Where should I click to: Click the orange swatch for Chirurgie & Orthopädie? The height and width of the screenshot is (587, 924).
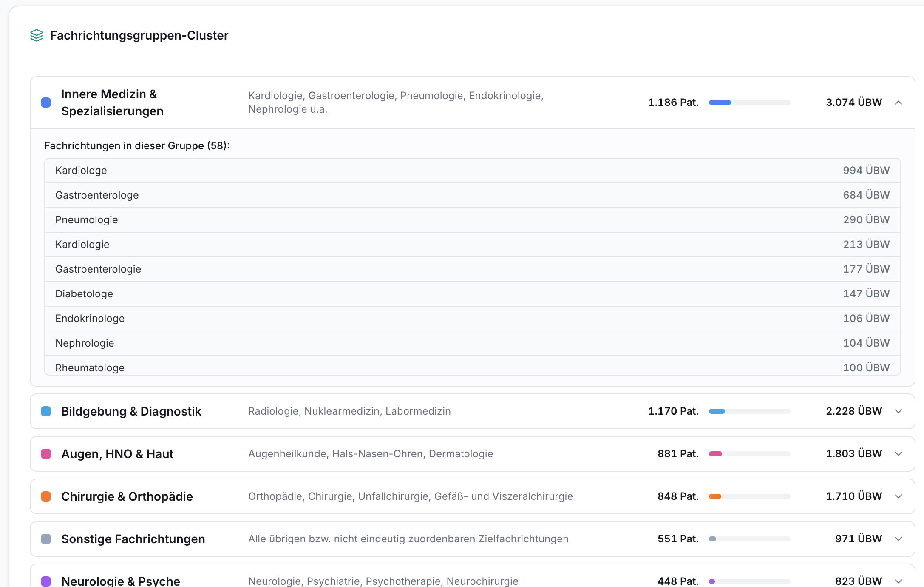coord(46,496)
